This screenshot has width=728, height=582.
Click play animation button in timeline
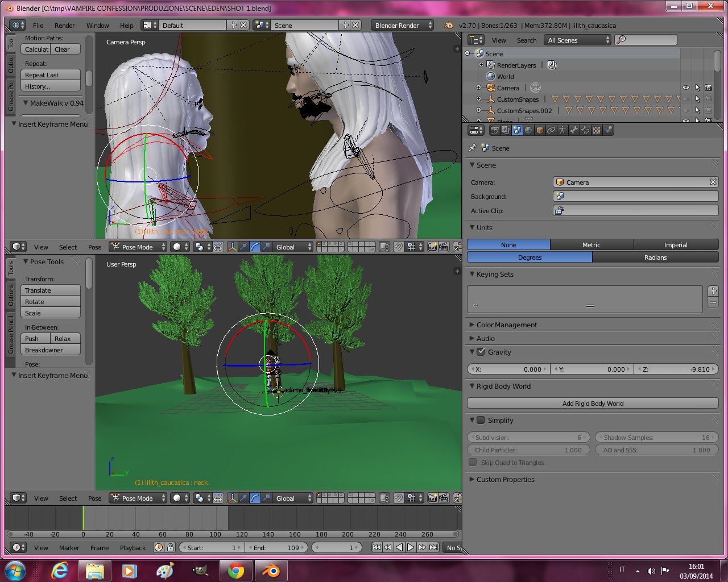point(410,547)
